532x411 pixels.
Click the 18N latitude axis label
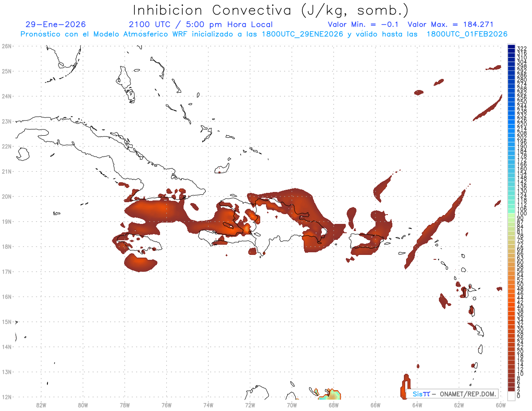point(6,247)
